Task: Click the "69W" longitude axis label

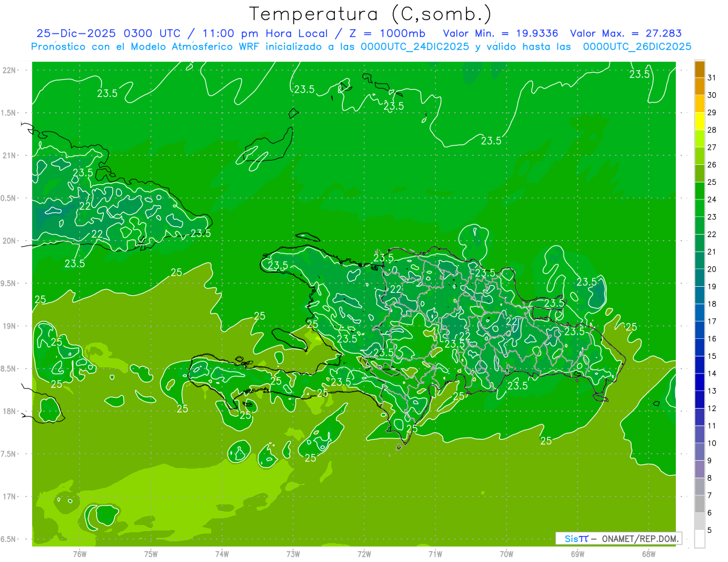Action: tap(577, 554)
